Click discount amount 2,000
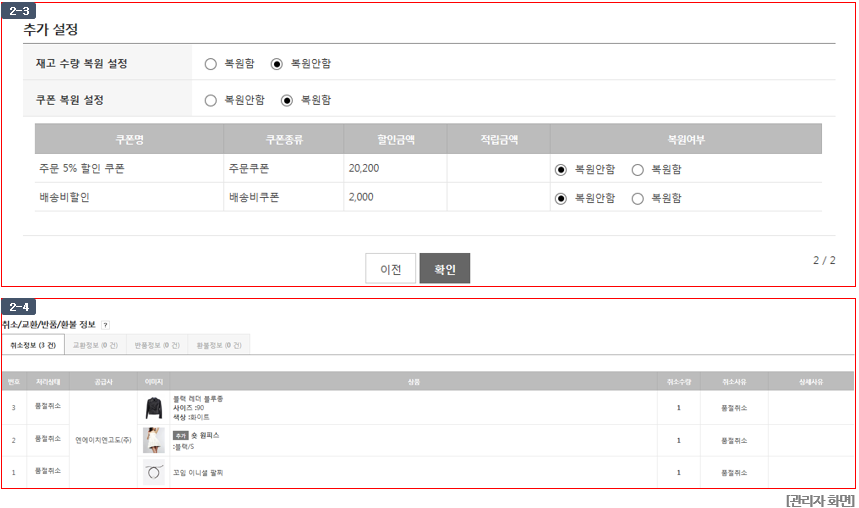859x508 pixels. tap(361, 197)
